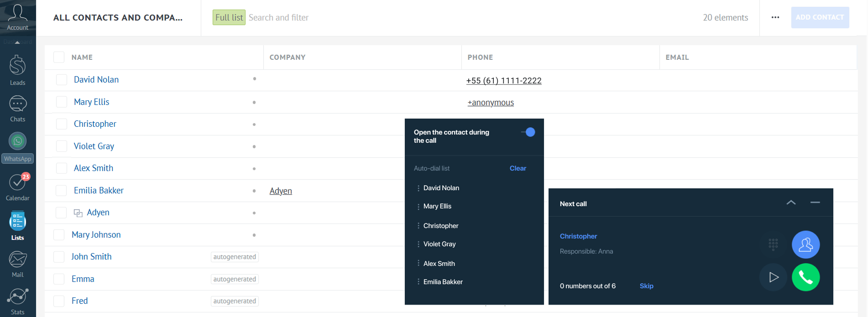868x317 pixels.
Task: Check the box next to David Nolan
Action: point(62,80)
